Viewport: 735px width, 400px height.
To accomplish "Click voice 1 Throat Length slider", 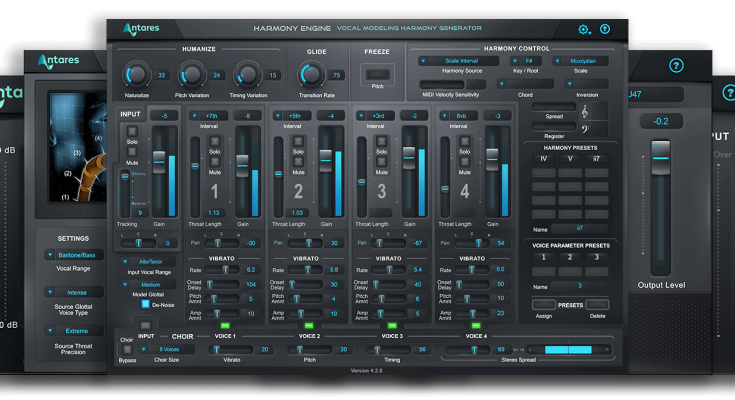I will [195, 177].
